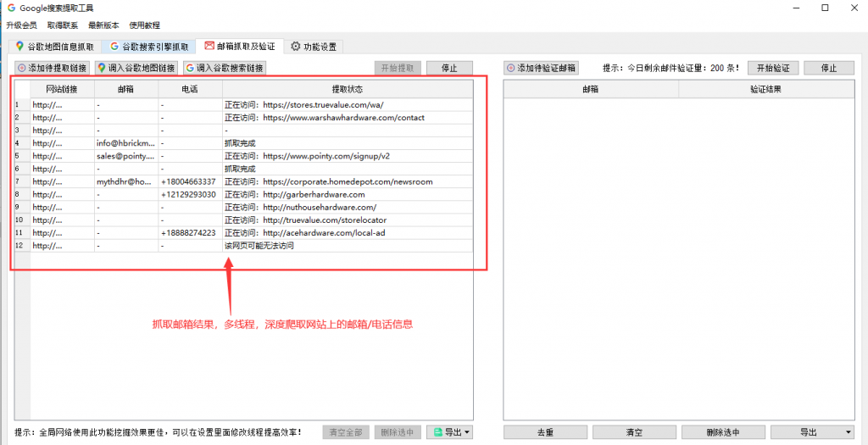868x445 pixels.
Task: Click phone number +18888274223
Action: [188, 233]
